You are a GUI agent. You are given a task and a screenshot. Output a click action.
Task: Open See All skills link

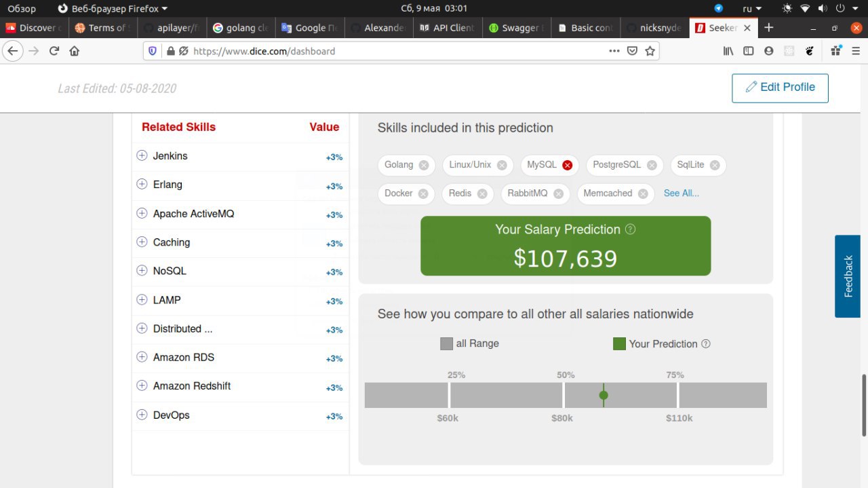tap(682, 193)
